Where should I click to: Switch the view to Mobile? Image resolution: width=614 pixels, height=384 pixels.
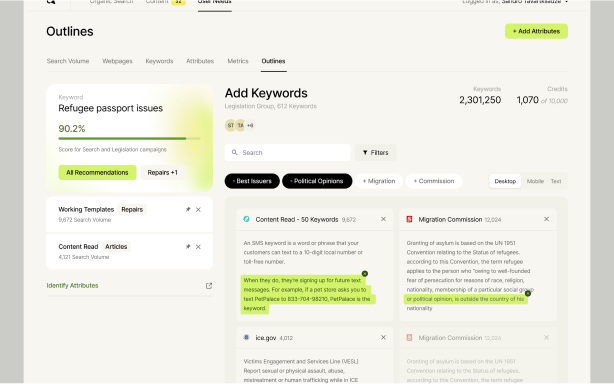[535, 181]
